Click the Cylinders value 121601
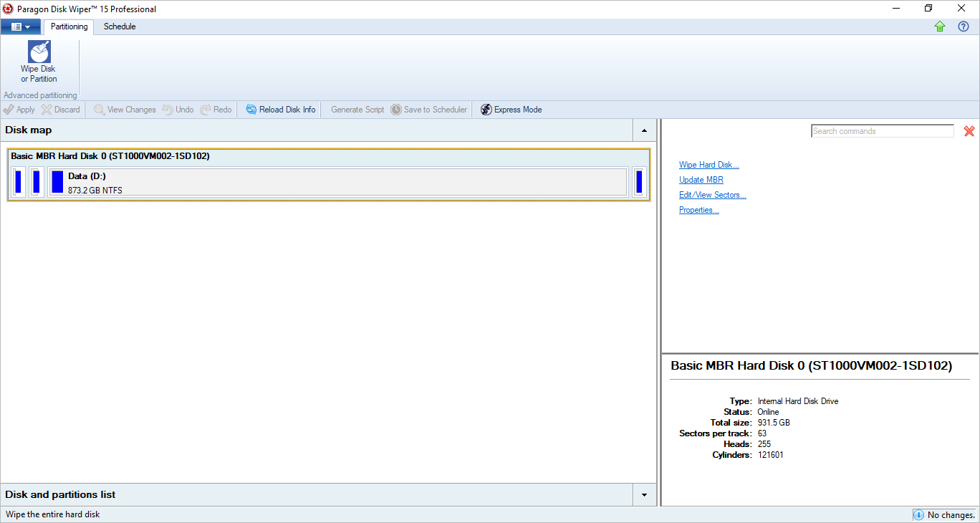This screenshot has width=980, height=523. (771, 455)
